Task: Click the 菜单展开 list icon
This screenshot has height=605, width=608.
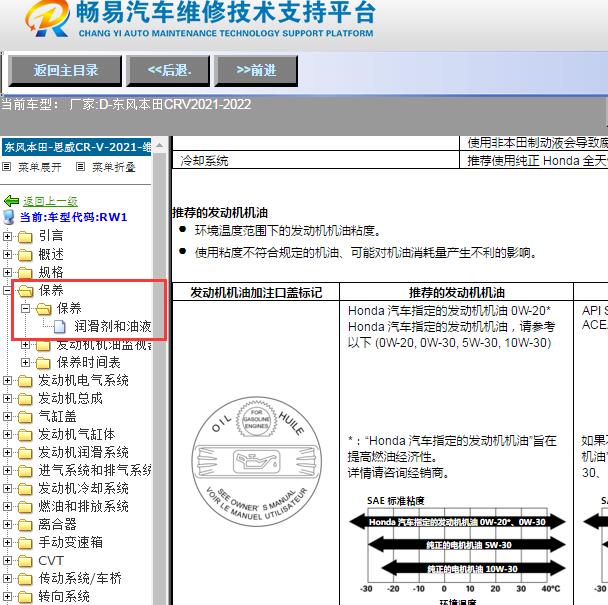Action: 7,167
